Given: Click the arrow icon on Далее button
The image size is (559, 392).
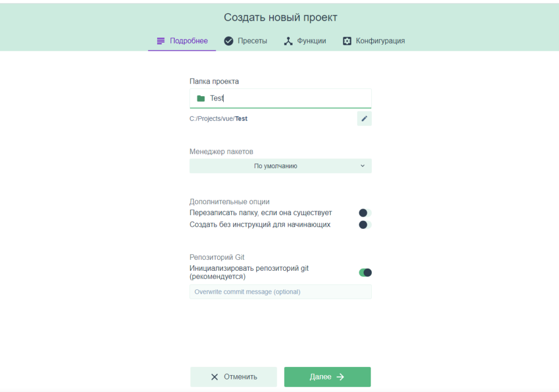Looking at the screenshot, I should coord(340,377).
